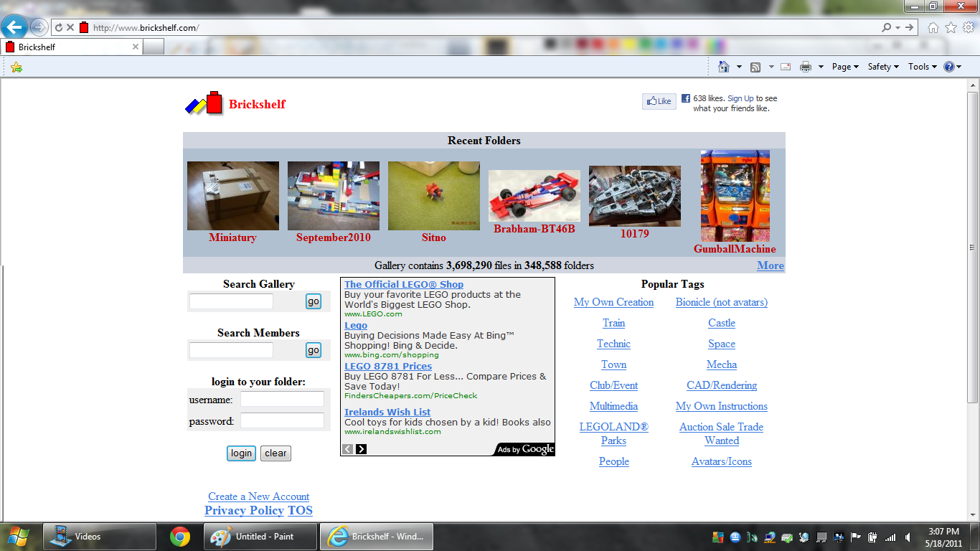
Task: Click the Action Center flag tray icon
Action: coord(856,537)
